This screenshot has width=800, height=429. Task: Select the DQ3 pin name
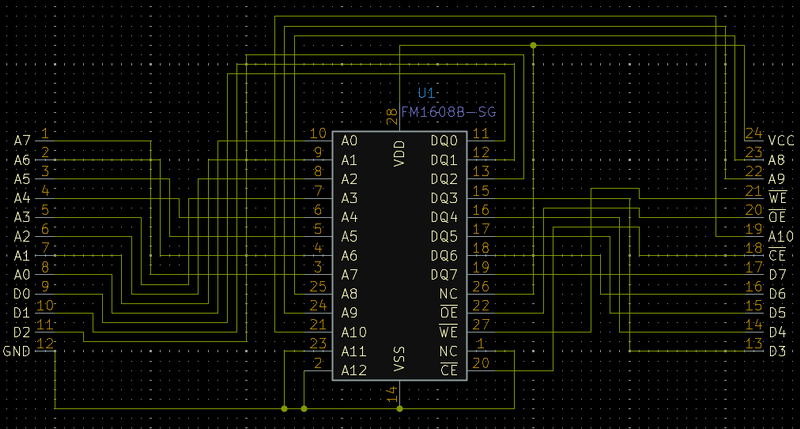coord(444,198)
